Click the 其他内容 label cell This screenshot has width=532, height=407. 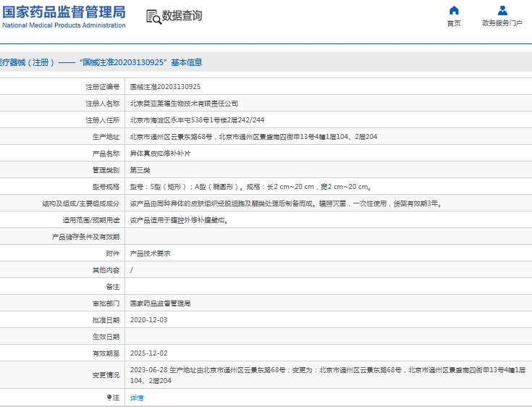click(x=106, y=270)
